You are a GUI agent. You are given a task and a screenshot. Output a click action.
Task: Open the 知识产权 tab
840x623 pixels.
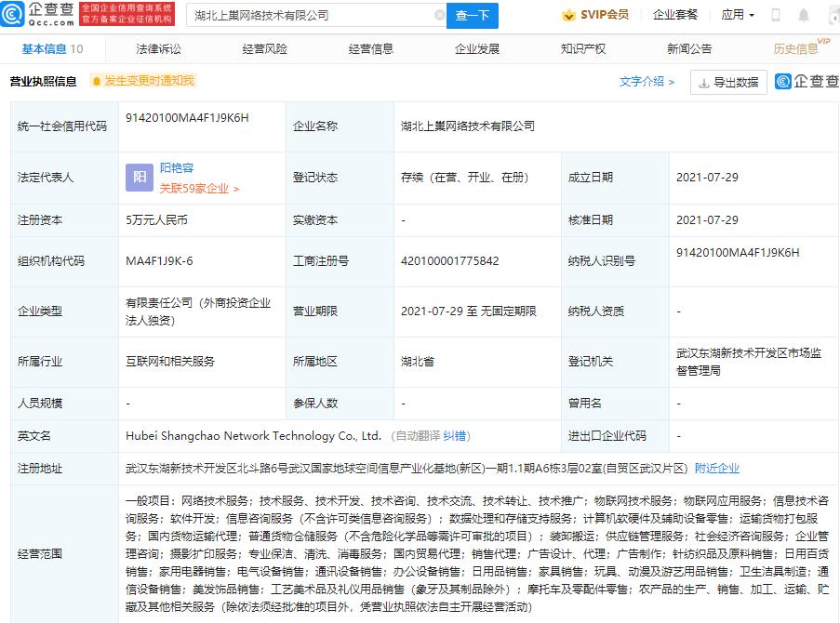pos(582,48)
